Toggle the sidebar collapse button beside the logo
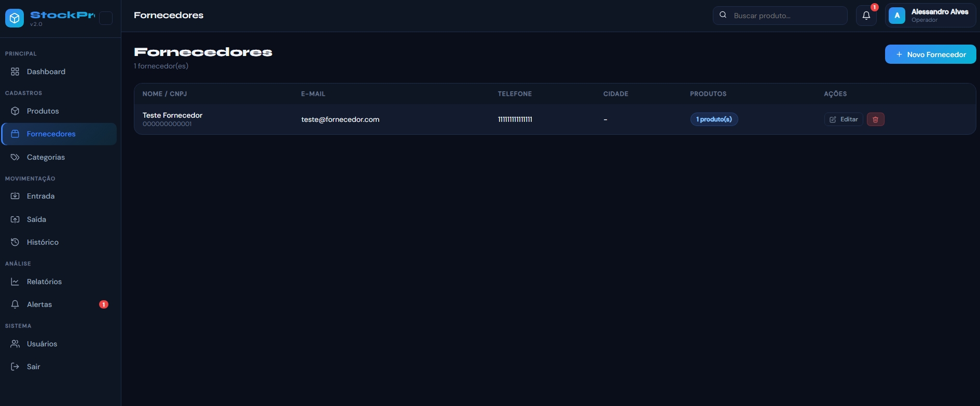Screen dimensions: 980x406 106,18
